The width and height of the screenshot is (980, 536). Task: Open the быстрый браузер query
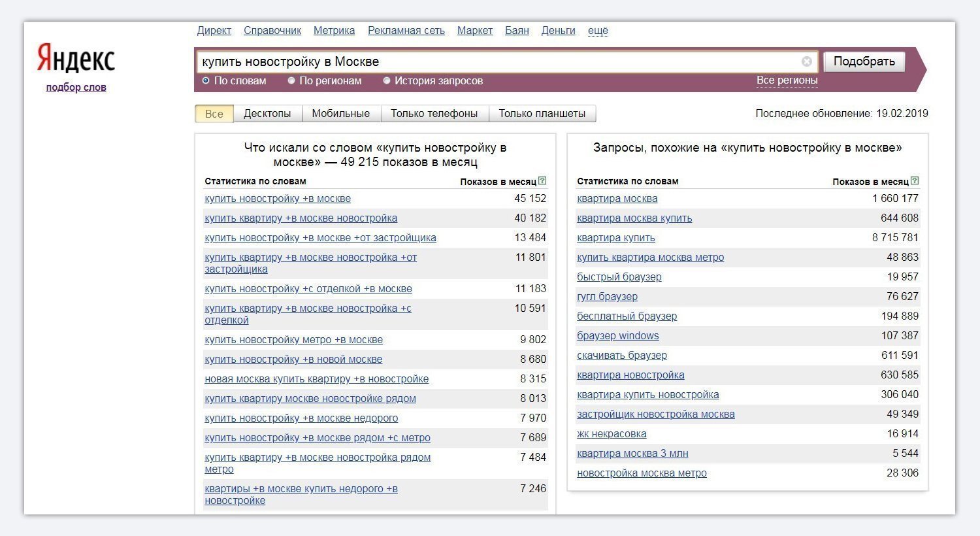point(619,277)
